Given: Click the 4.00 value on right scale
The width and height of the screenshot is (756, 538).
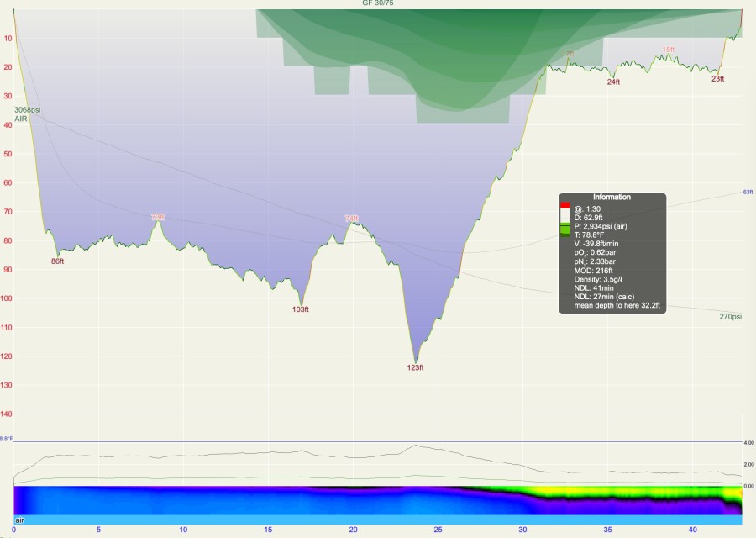Looking at the screenshot, I should [749, 442].
